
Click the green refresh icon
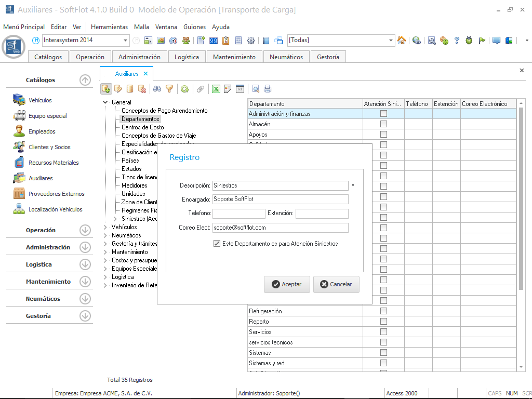[184, 89]
